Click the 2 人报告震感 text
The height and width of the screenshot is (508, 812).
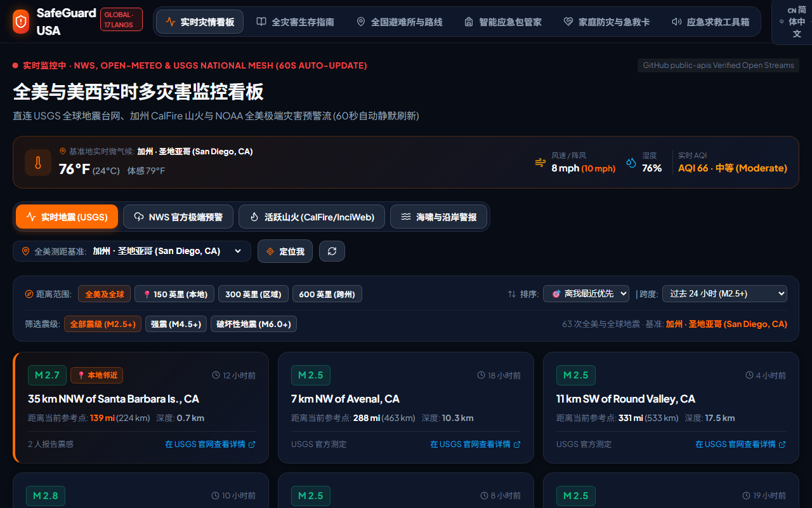51,444
